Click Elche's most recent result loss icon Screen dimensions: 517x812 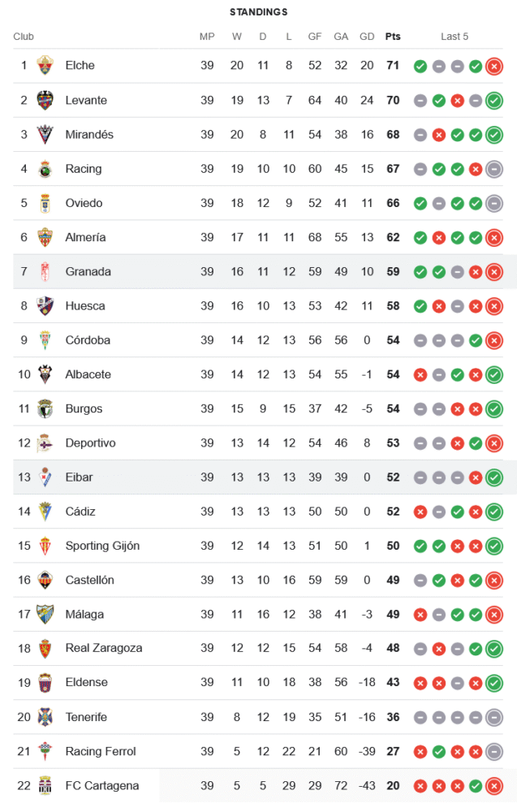493,67
